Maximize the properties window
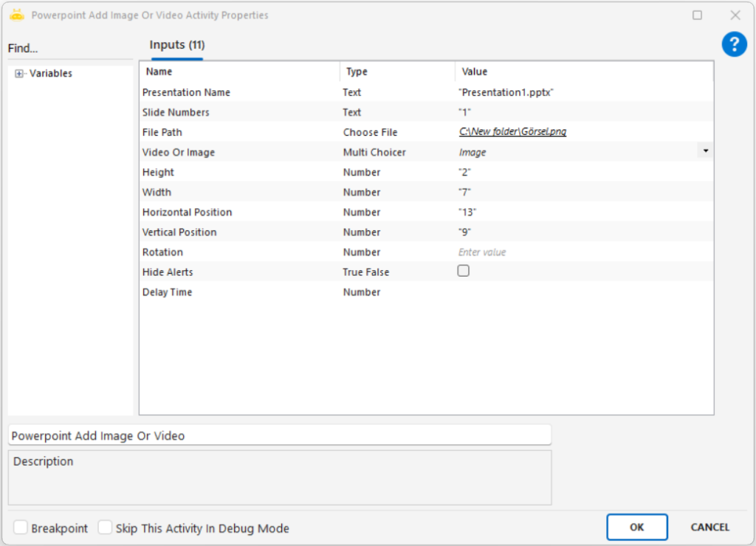756x546 pixels. [697, 15]
